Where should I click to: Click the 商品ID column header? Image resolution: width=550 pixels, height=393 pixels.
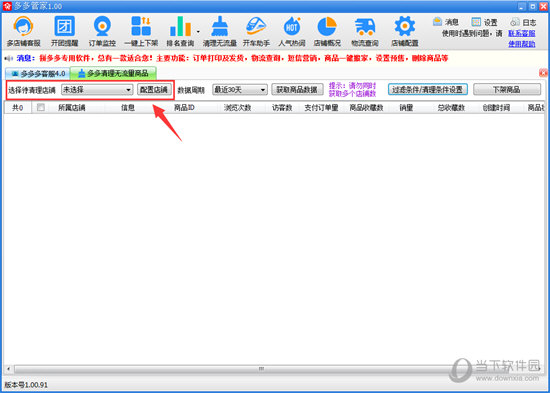184,108
